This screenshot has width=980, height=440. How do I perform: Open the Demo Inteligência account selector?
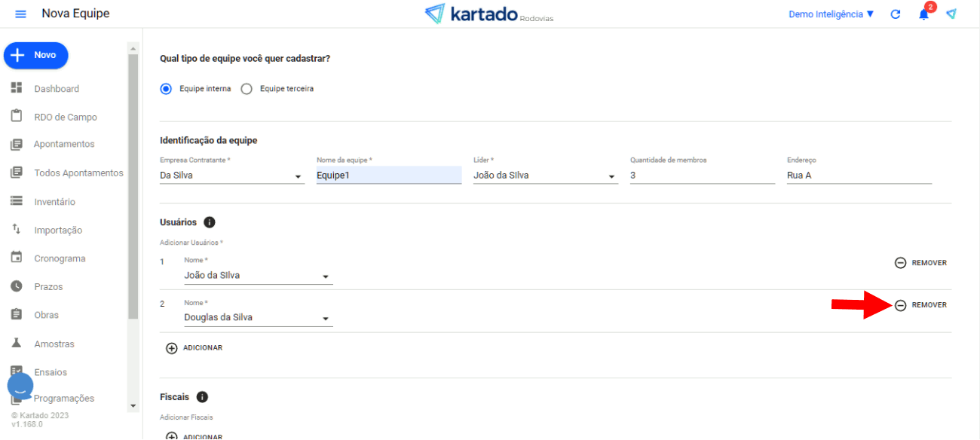pyautogui.click(x=831, y=14)
